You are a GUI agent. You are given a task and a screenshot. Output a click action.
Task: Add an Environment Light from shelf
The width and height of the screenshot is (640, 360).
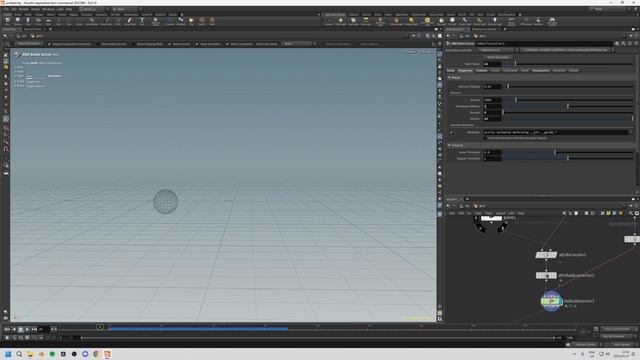427,21
